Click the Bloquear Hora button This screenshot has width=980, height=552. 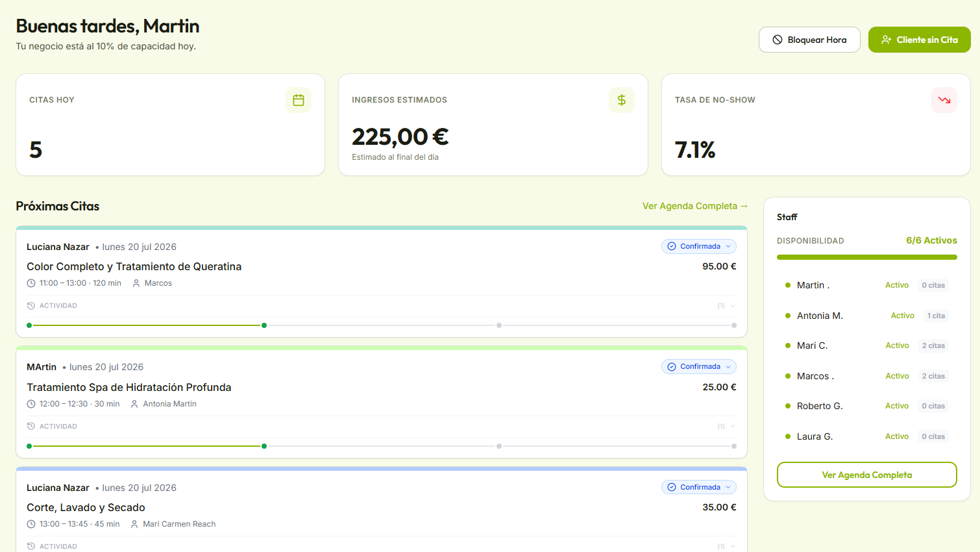[x=809, y=40]
